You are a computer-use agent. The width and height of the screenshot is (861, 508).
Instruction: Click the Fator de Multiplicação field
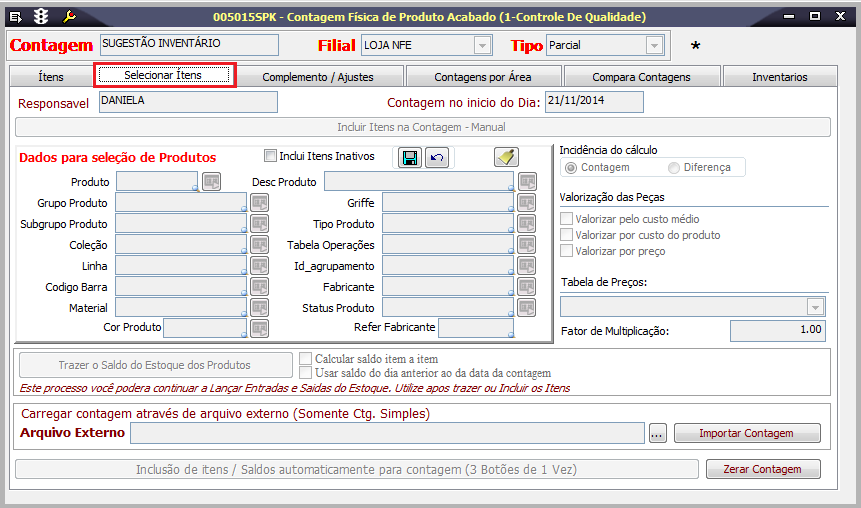tap(778, 331)
